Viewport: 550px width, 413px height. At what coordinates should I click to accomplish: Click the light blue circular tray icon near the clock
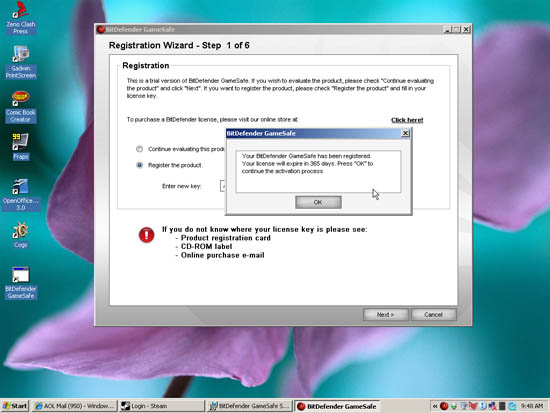[512, 406]
